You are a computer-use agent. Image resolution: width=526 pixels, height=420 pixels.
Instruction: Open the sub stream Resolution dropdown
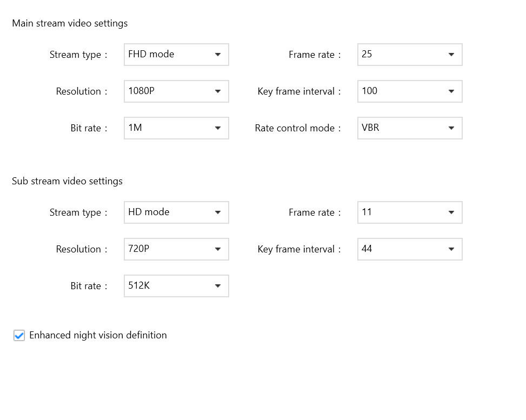[x=176, y=249]
